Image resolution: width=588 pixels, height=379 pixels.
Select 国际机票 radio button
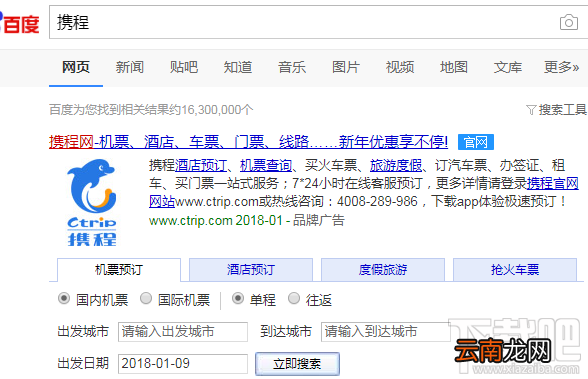point(146,299)
